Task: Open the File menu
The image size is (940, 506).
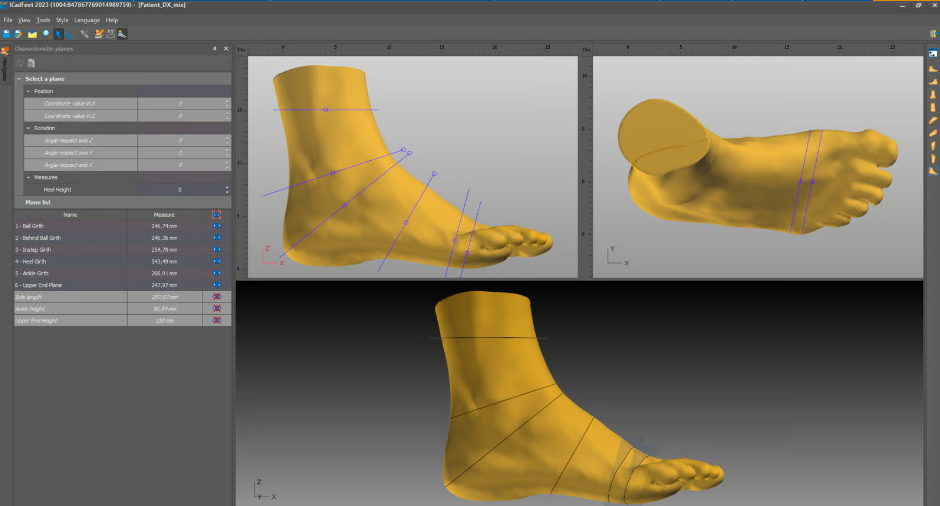Action: 8,20
